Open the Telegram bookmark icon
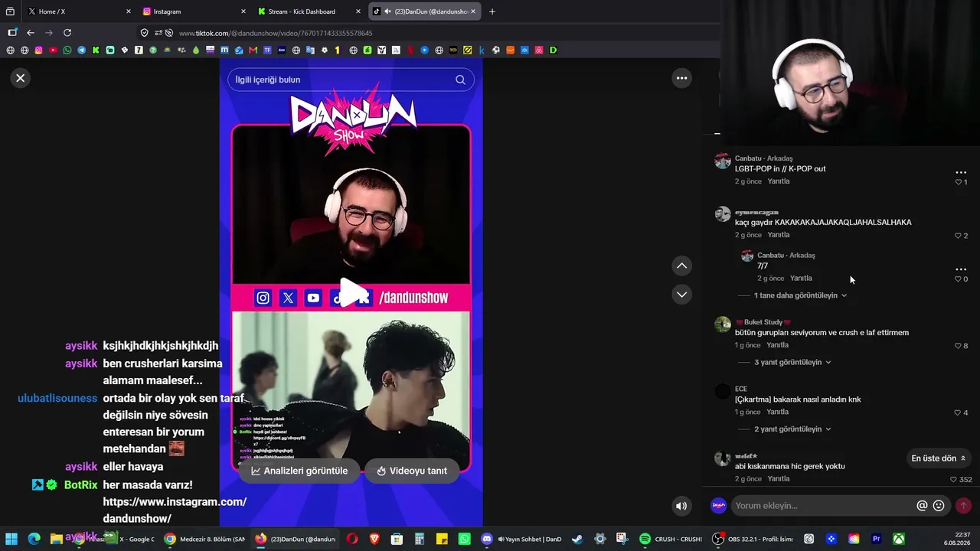This screenshot has height=551, width=980. tap(82, 51)
